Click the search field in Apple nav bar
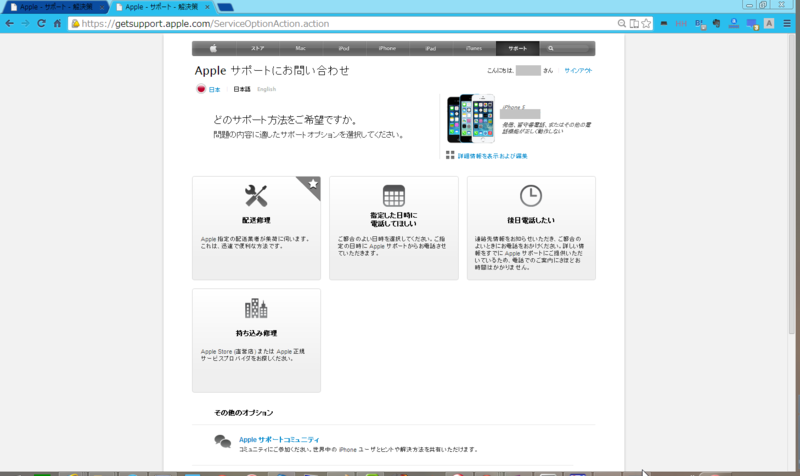Viewport: 800px width, 476px height. pyautogui.click(x=567, y=48)
